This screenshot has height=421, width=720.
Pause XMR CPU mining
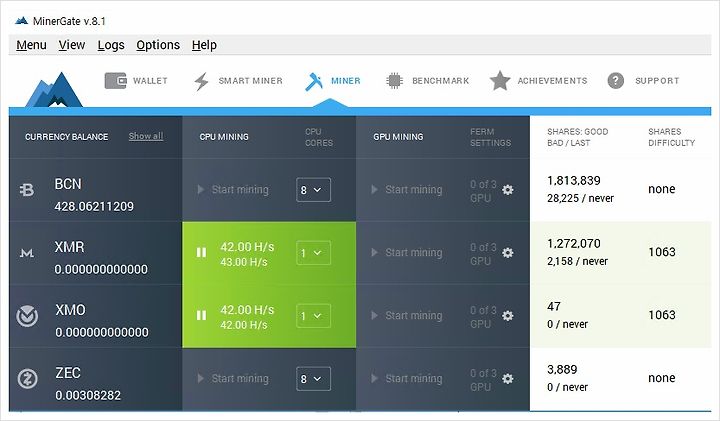[x=201, y=253]
